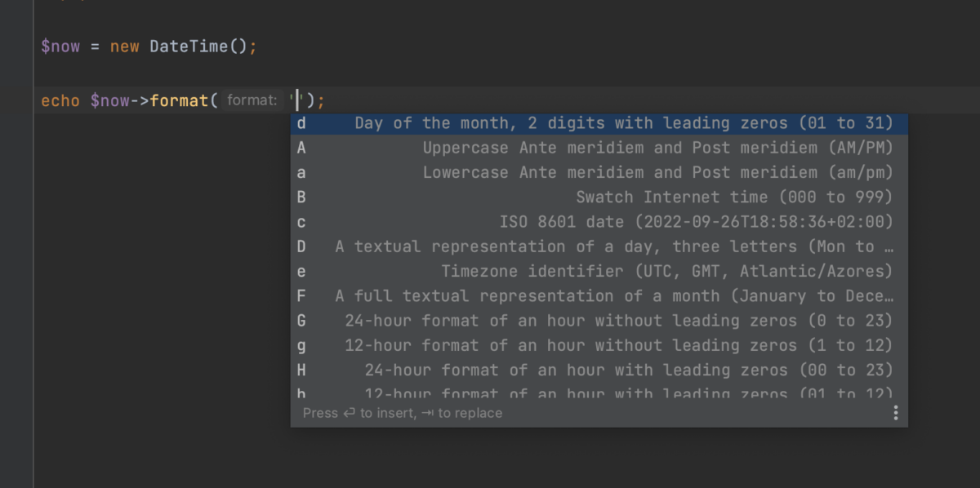This screenshot has height=488, width=980.
Task: Pick lowercase 'a' am/pm format suggestion
Action: (x=599, y=172)
